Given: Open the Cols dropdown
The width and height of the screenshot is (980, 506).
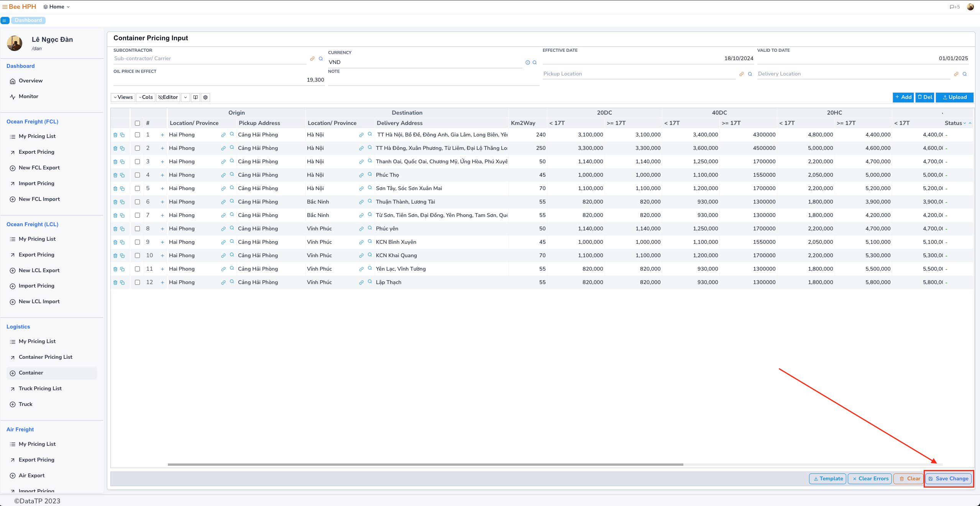Looking at the screenshot, I should pyautogui.click(x=146, y=97).
